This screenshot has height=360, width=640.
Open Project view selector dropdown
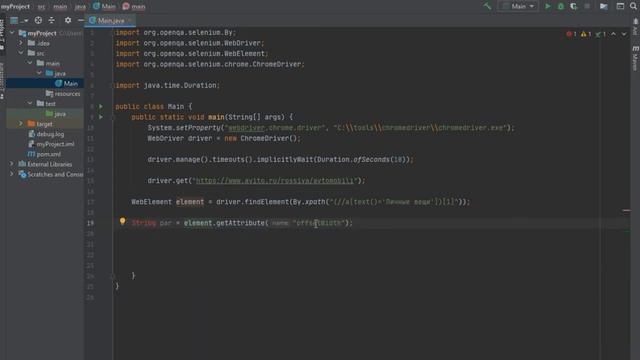(19, 20)
